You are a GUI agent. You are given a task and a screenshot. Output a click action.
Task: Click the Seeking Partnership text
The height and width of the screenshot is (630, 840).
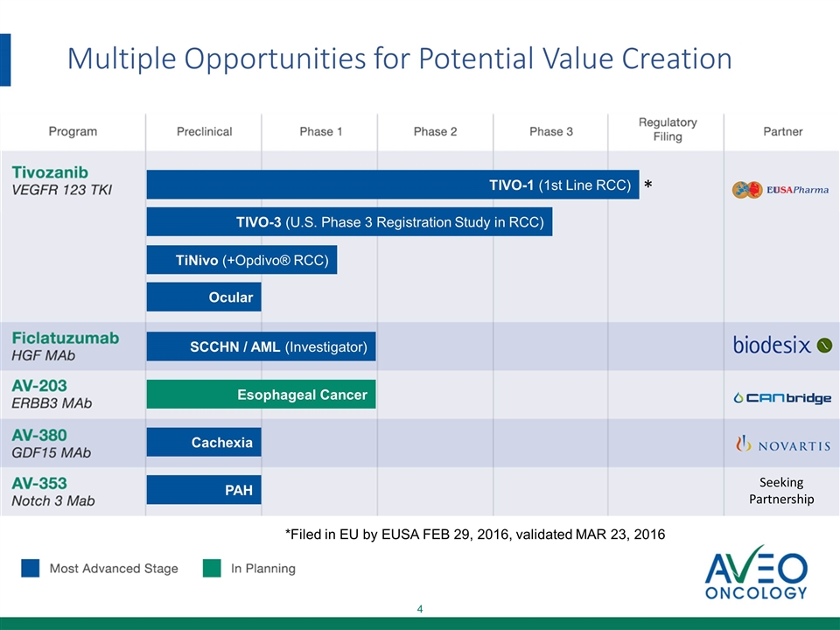tap(781, 491)
